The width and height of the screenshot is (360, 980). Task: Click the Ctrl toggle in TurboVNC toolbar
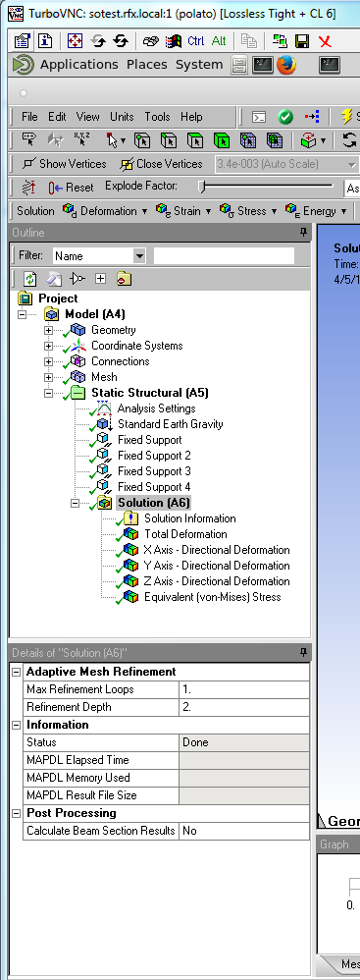(195, 41)
